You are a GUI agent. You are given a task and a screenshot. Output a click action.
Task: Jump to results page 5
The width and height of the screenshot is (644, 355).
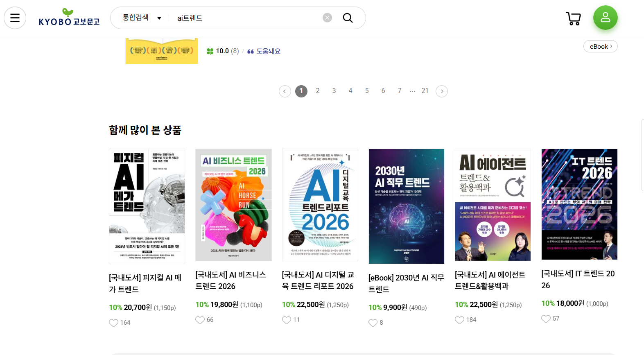[367, 91]
